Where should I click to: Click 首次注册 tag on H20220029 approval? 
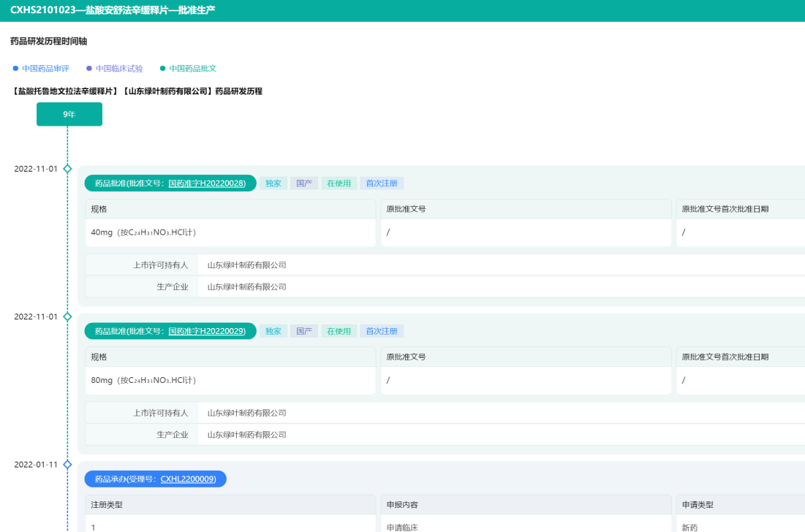[x=382, y=331]
